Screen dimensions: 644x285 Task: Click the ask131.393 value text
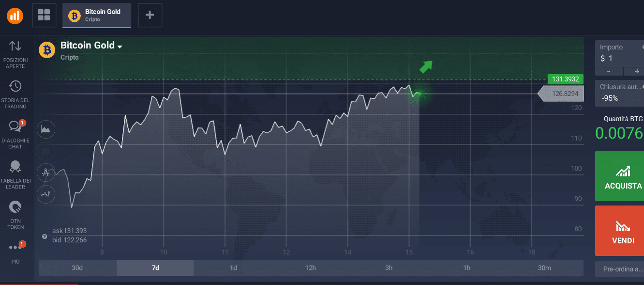70,231
